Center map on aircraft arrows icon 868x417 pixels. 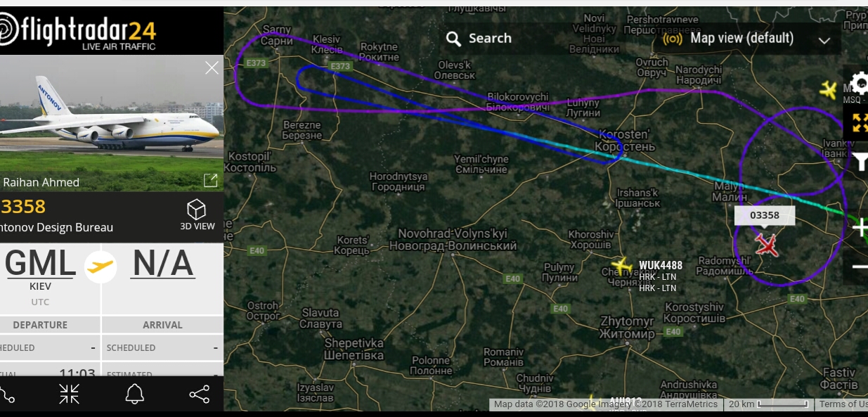(69, 394)
